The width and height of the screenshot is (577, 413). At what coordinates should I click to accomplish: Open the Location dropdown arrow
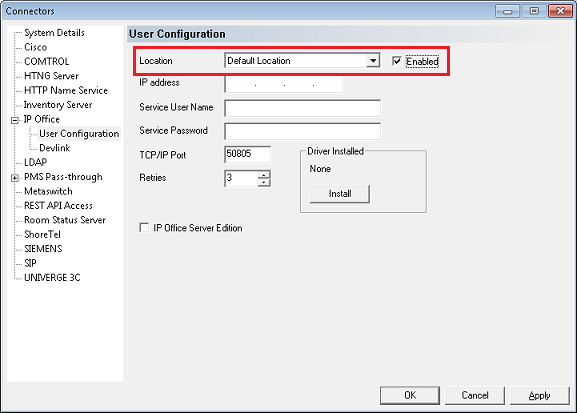tap(373, 61)
